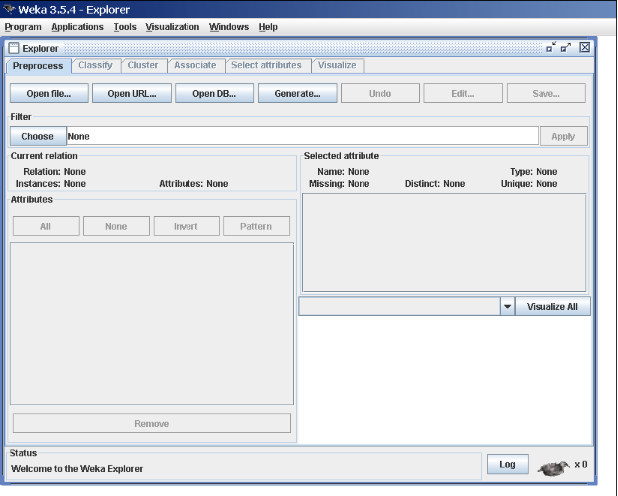
Task: Click the Undo button
Action: click(380, 93)
